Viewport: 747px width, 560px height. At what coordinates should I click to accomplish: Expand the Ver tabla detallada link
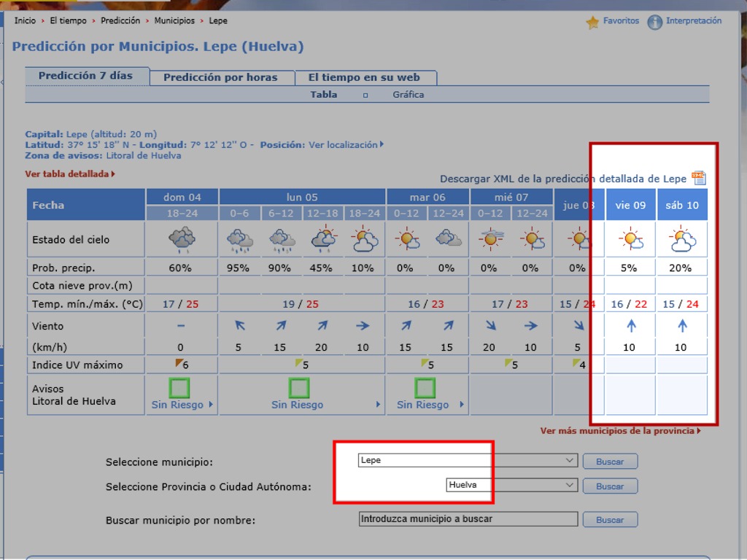(70, 174)
